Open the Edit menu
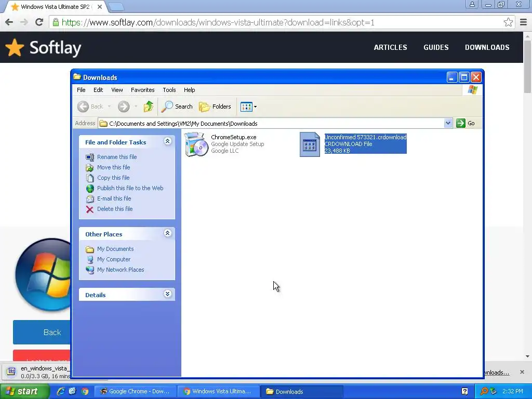This screenshot has width=532, height=399. point(98,90)
